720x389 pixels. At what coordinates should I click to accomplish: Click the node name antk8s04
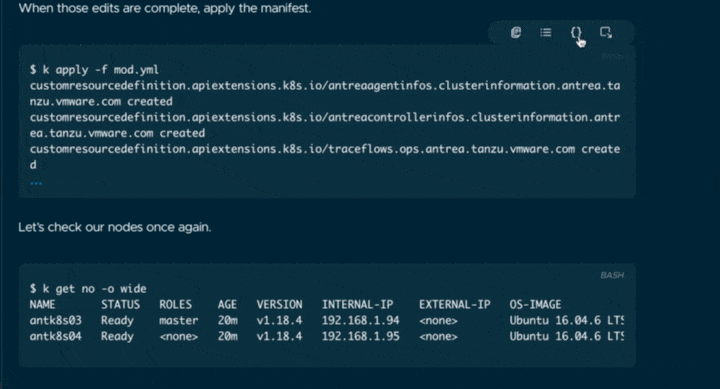[56, 337]
